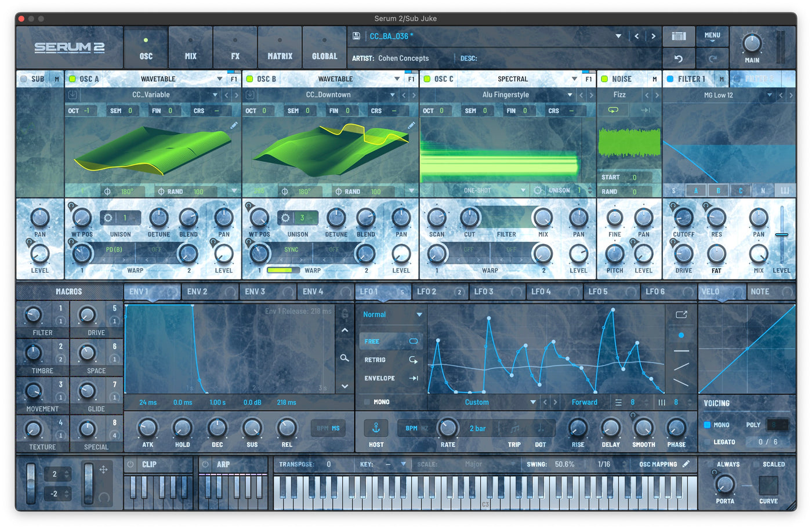Open the preset browser panel icon
Image resolution: width=812 pixels, height=529 pixels.
[x=679, y=36]
